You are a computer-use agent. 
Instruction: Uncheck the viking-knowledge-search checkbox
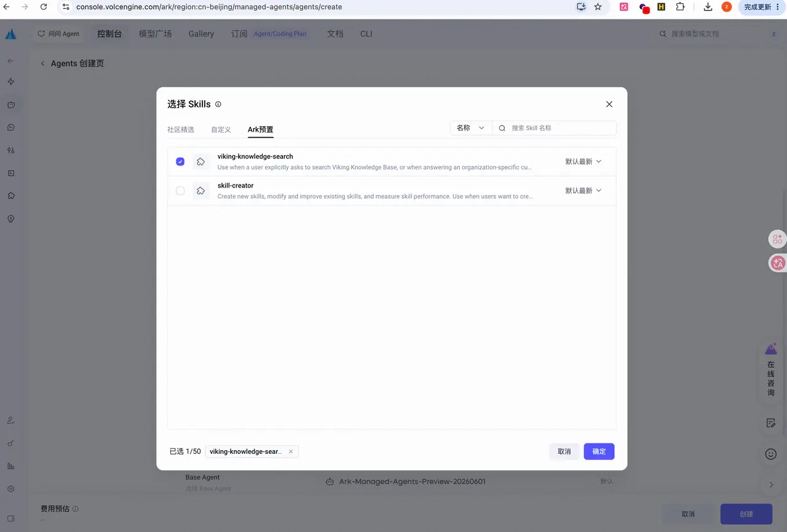(x=180, y=162)
